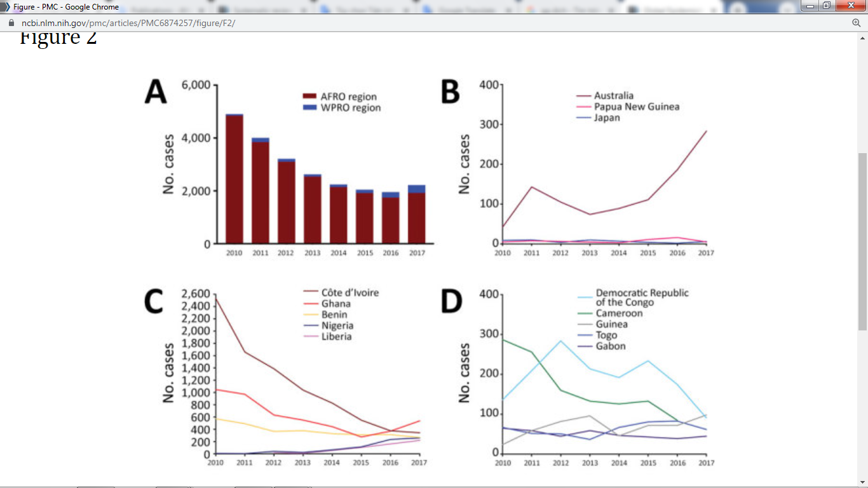Viewport: 868px width, 488px height.
Task: Click the Democratic Republic of the Congo legend
Action: 642,297
